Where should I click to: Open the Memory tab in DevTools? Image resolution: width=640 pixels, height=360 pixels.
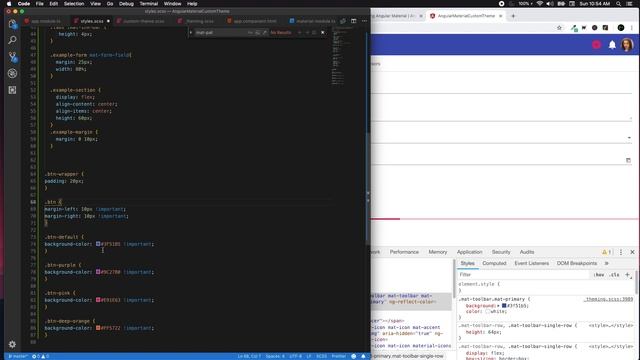438,252
